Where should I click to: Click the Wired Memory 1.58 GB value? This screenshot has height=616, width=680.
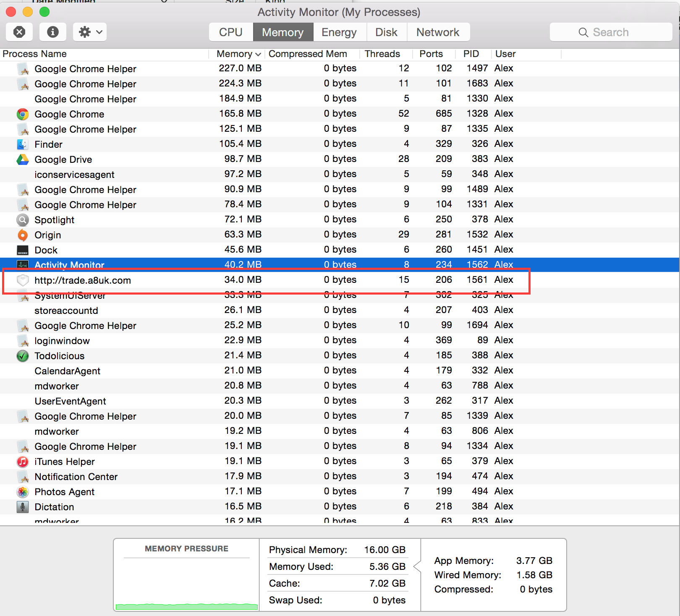pos(534,575)
